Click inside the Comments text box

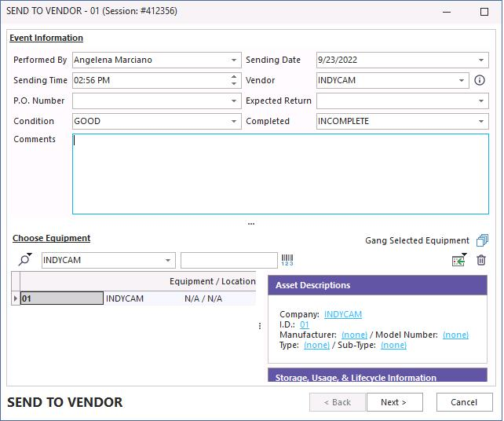pos(279,174)
